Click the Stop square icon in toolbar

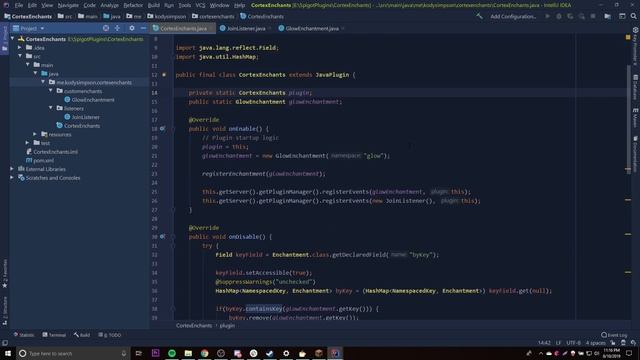tap(593, 16)
